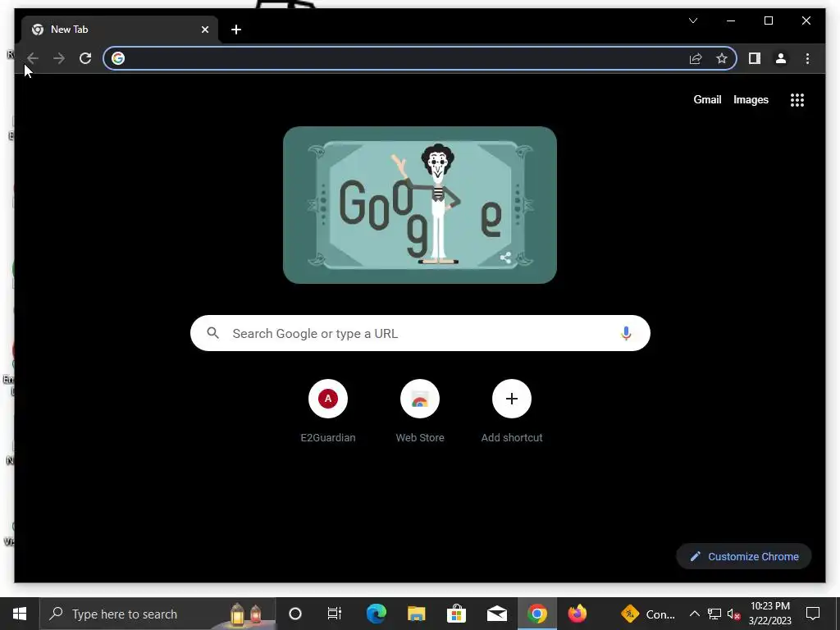Open the Chrome three-dot menu
840x630 pixels.
(x=807, y=58)
